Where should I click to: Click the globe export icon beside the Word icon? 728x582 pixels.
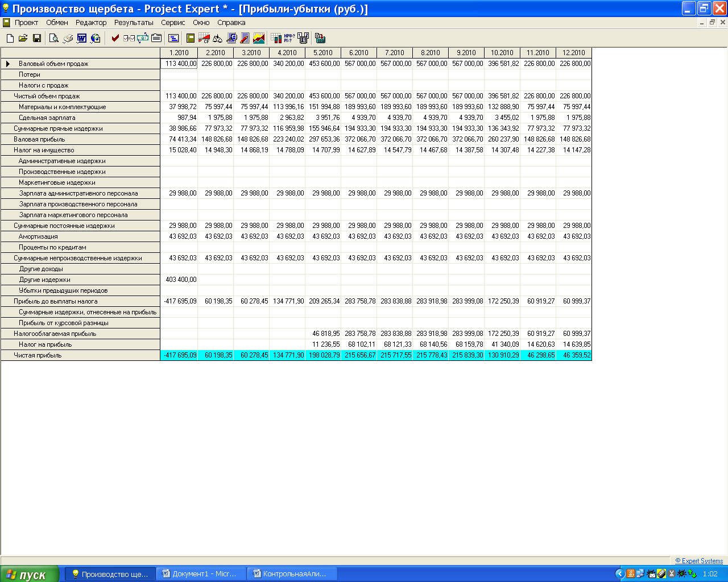click(96, 38)
